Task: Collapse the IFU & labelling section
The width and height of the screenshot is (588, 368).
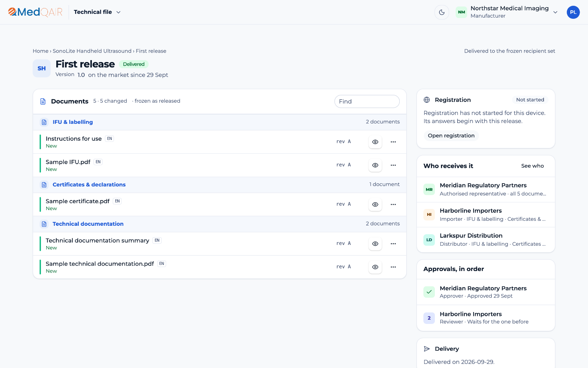Action: [220, 122]
